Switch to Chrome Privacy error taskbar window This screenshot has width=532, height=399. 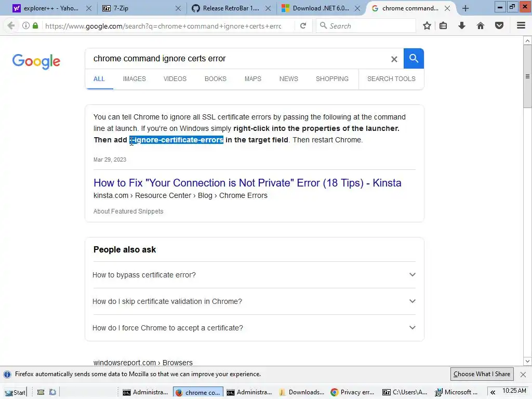click(x=353, y=392)
